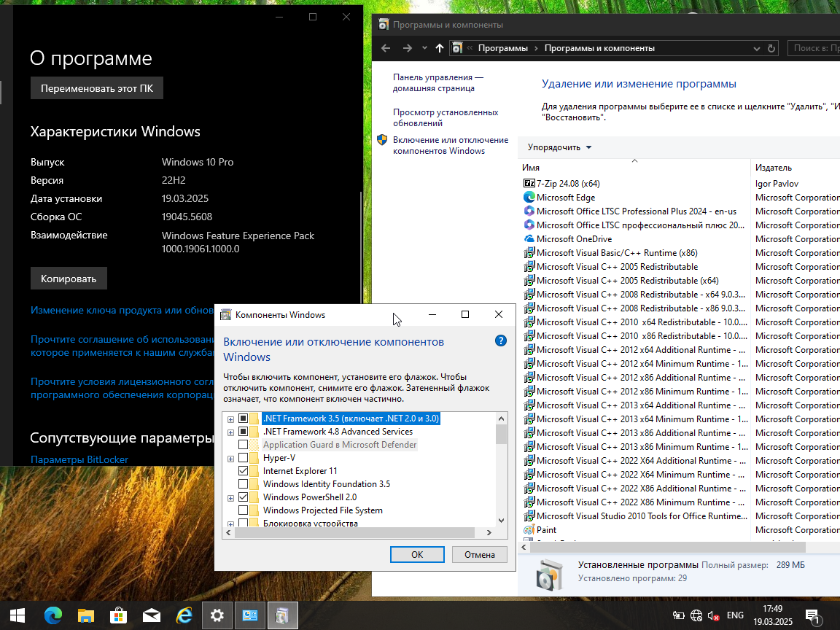Open Microsoft Store from the taskbar
This screenshot has width=840, height=630.
[118, 615]
